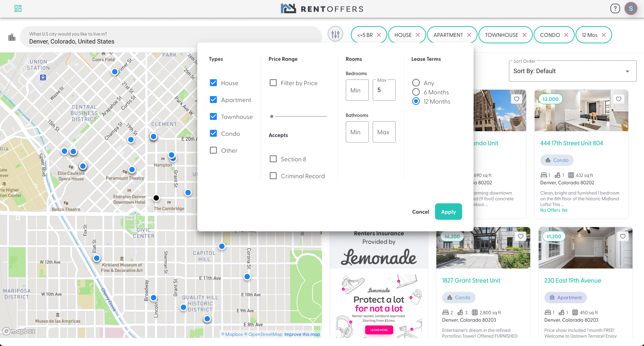Viewport: 644px width, 346px height.
Task: Toggle the filter sliders icon
Action: pos(335,34)
